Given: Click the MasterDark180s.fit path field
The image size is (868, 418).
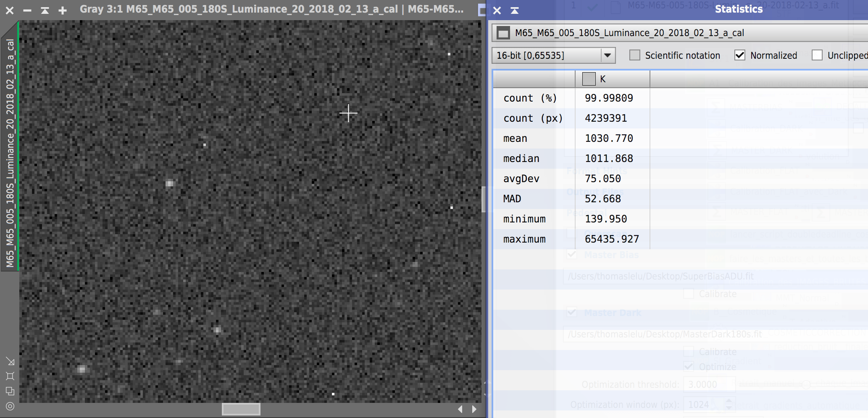Looking at the screenshot, I should pos(715,334).
